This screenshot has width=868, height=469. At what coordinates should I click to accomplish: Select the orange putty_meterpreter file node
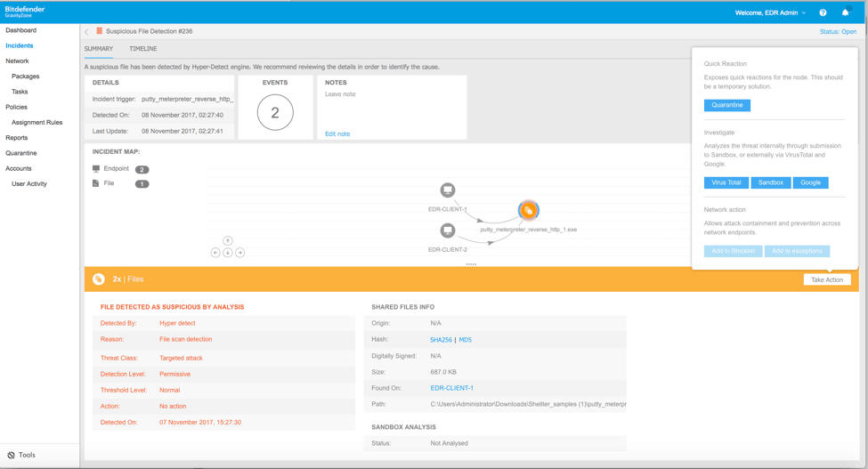pos(528,210)
